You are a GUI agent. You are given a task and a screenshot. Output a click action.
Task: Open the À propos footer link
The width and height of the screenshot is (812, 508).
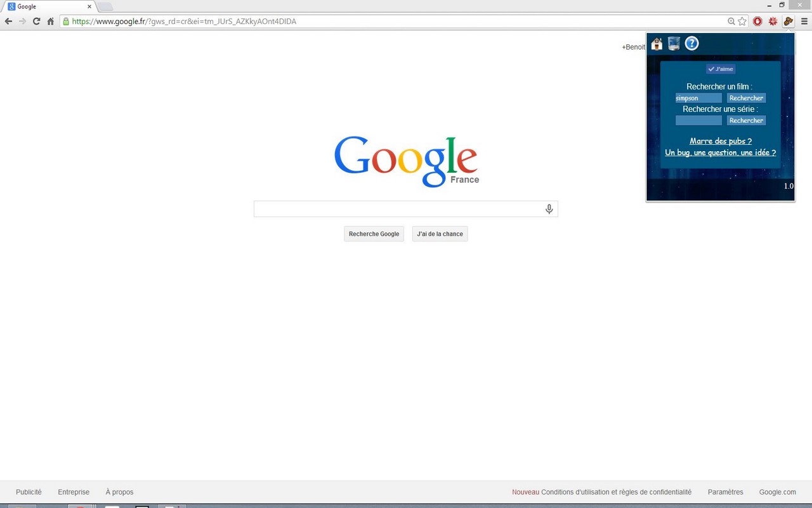[x=119, y=492]
